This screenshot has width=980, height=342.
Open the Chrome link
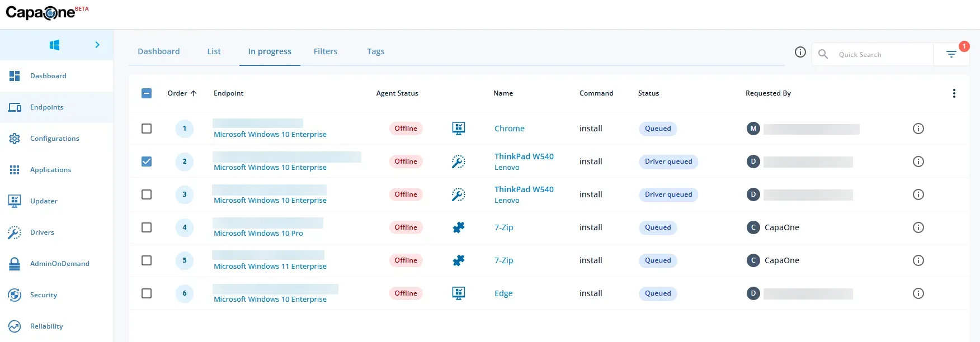click(x=510, y=129)
